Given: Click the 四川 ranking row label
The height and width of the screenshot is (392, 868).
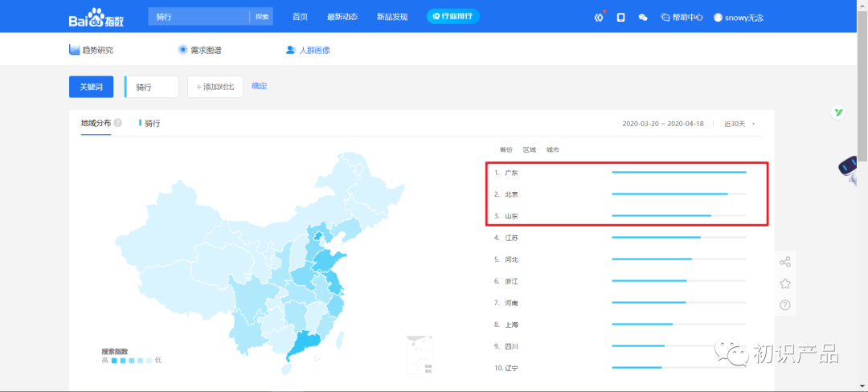Looking at the screenshot, I should tap(511, 346).
